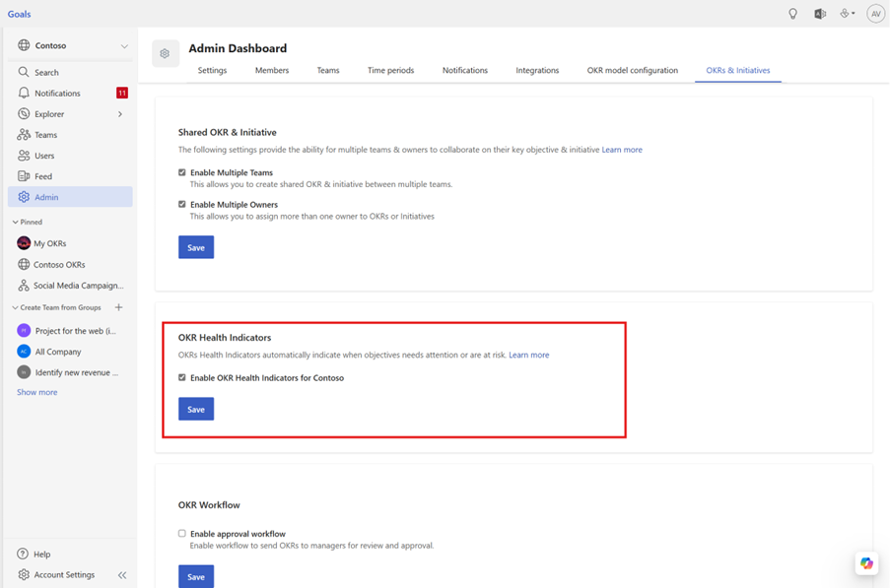Collapse Create Team from Groups section
Image resolution: width=890 pixels, height=588 pixels.
point(16,307)
